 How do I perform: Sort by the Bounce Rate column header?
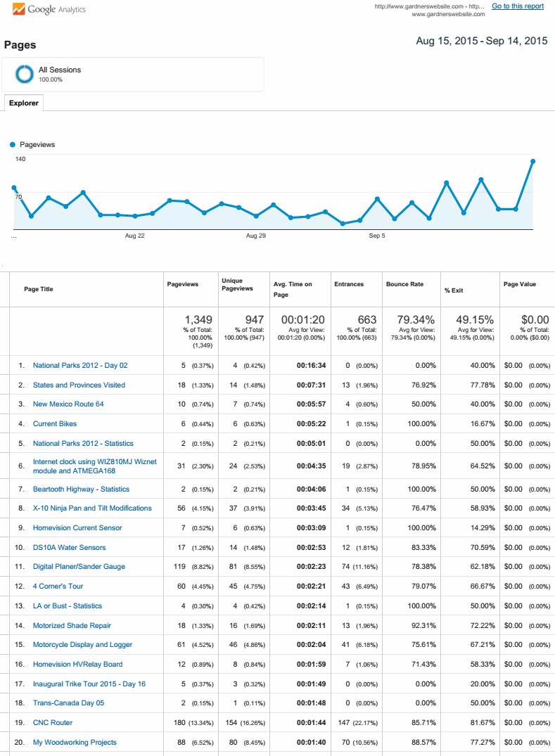pyautogui.click(x=405, y=284)
